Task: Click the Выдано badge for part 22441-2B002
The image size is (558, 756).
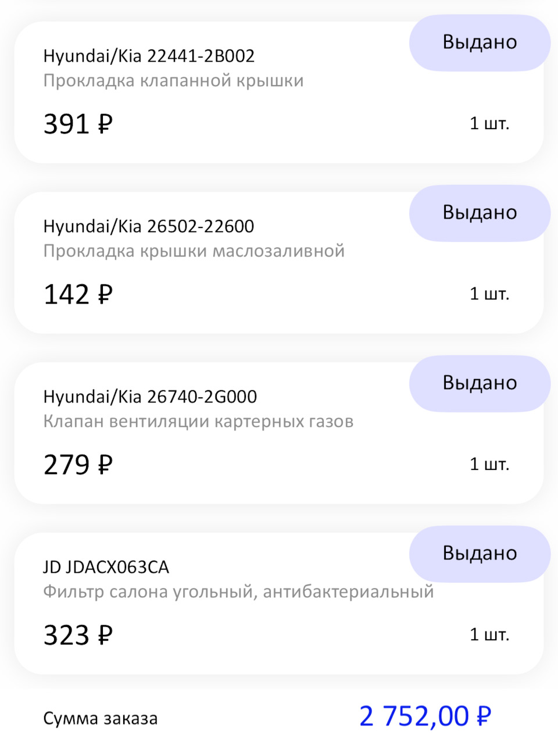Action: [480, 42]
